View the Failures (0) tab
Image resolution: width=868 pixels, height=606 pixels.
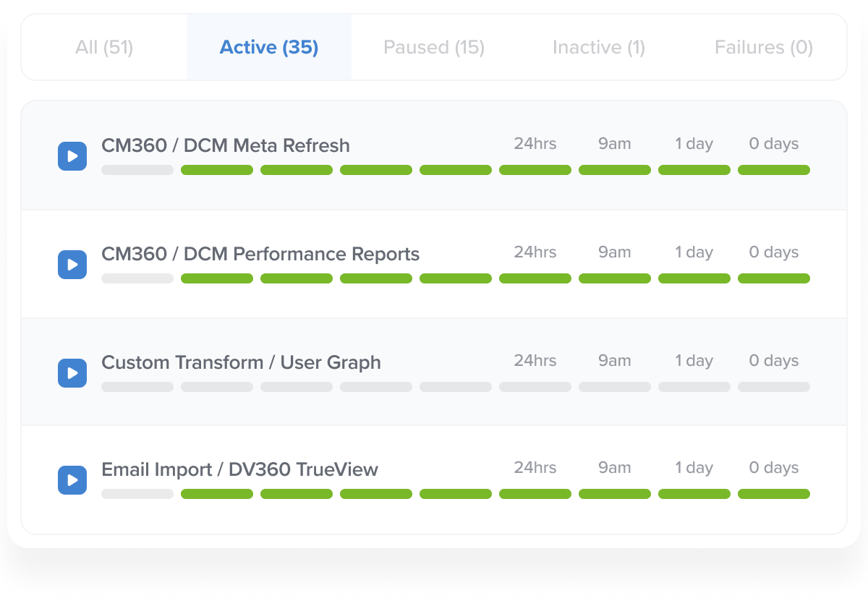click(x=764, y=48)
